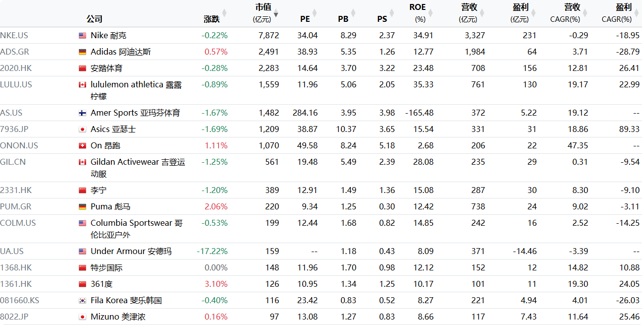Open ticker code LULU.US
The height and width of the screenshot is (325, 644).
(16, 85)
